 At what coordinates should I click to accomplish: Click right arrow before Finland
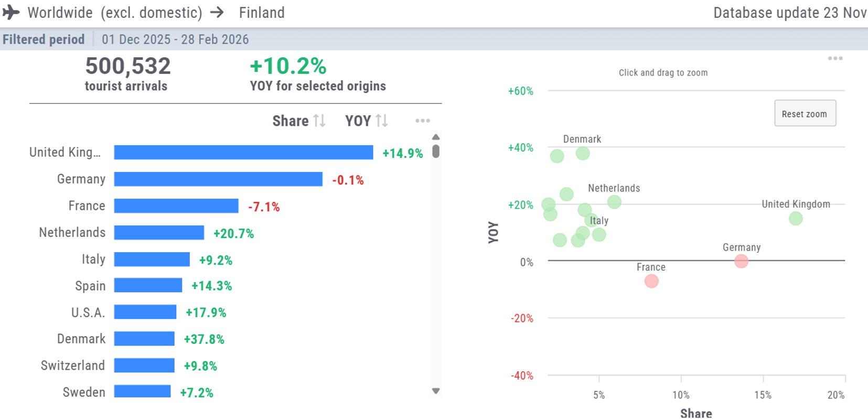217,13
